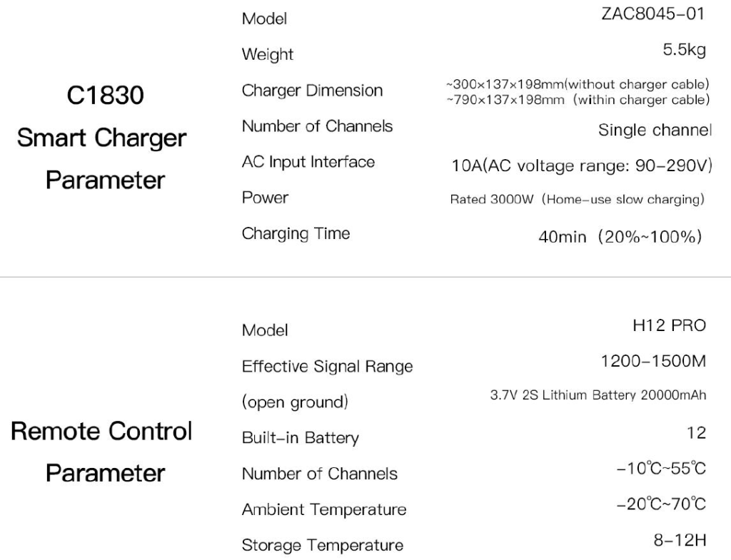
Task: Click the Effective Signal Range label
Action: [x=327, y=367]
